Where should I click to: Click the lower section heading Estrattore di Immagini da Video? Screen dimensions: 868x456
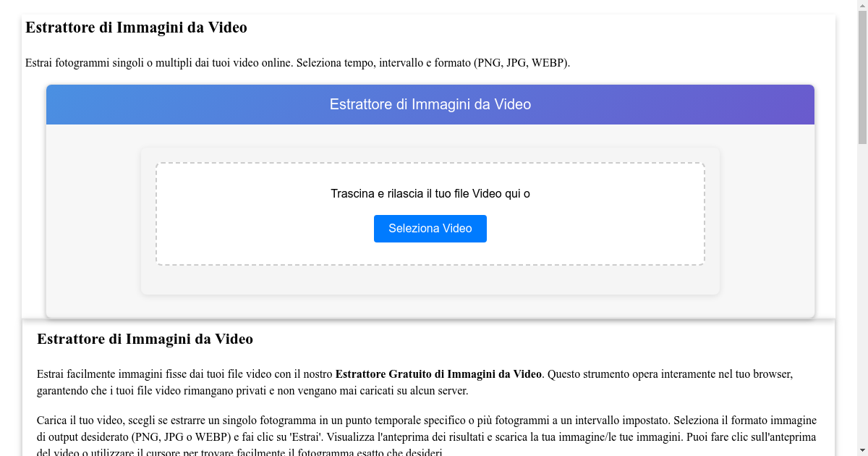pos(145,339)
